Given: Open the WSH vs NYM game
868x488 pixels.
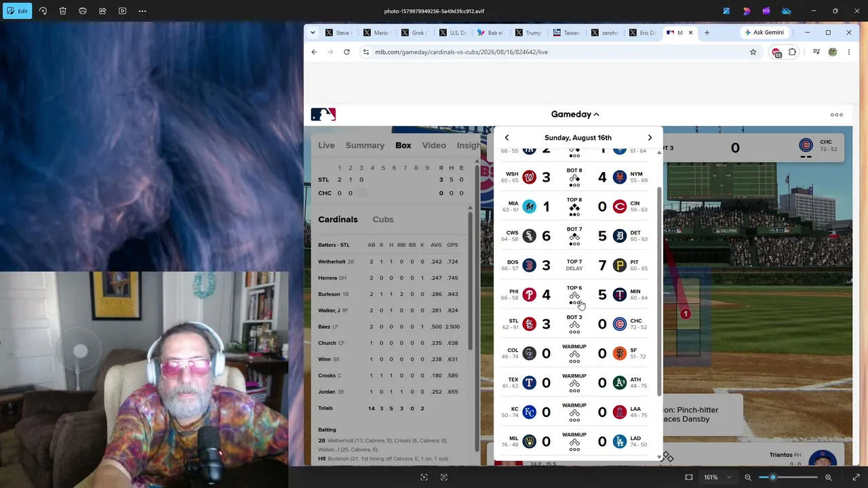Looking at the screenshot, I should (574, 178).
